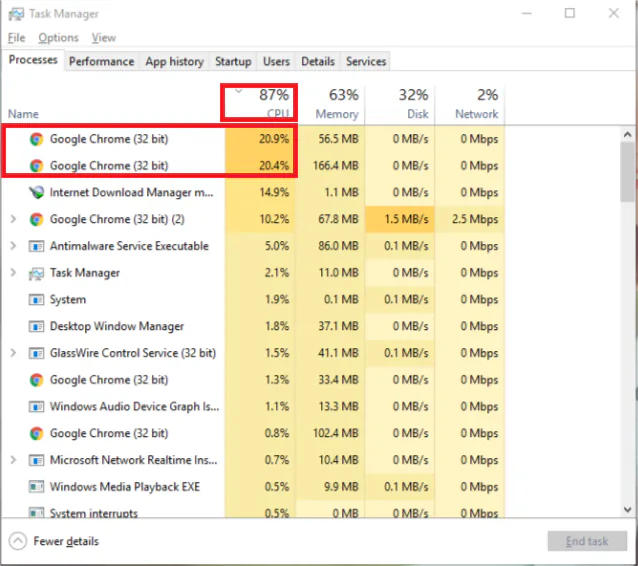Click the vertical scrollbar thumb
The width and height of the screenshot is (638, 566).
coord(627,172)
